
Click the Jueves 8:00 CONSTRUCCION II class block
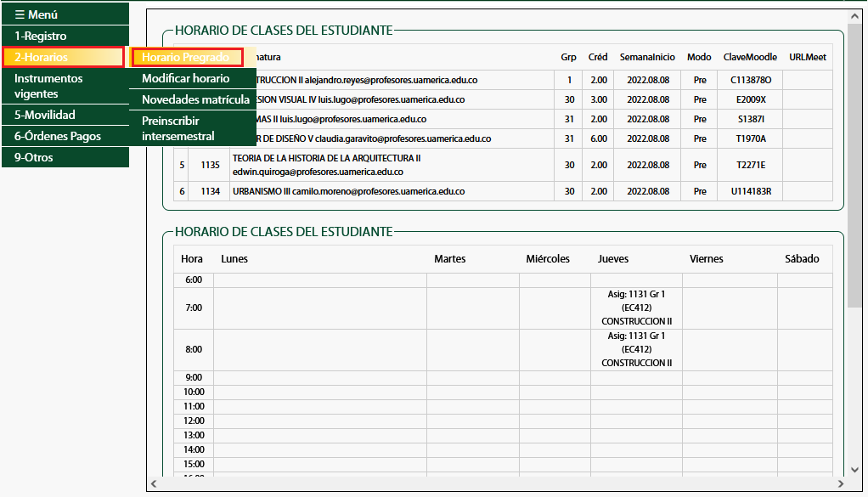coord(637,350)
